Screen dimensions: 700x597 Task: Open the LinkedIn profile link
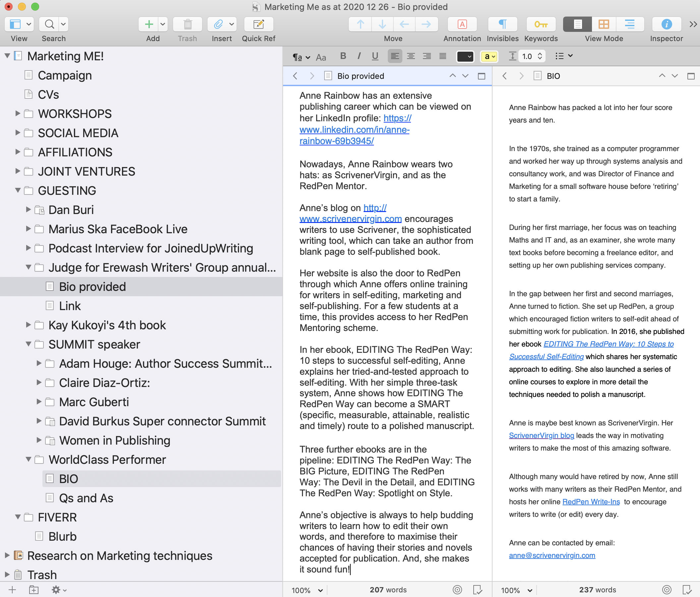[x=354, y=130]
